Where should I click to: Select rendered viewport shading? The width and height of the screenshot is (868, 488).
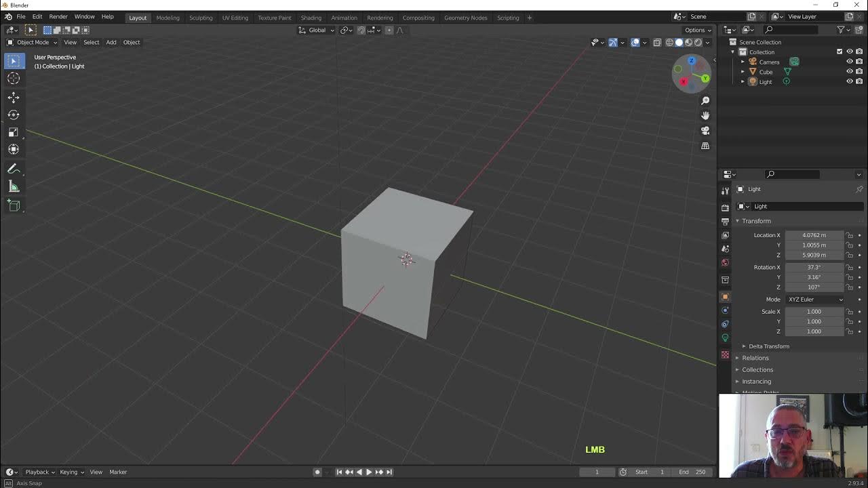pyautogui.click(x=698, y=42)
